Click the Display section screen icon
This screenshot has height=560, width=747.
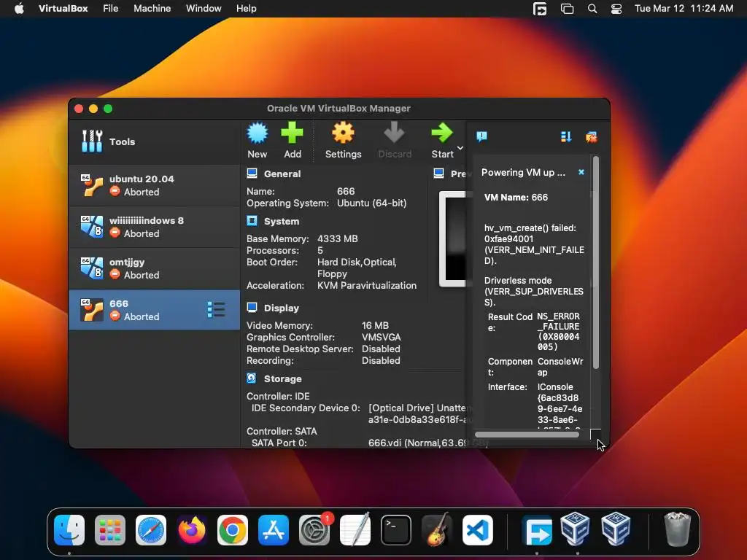pos(252,308)
